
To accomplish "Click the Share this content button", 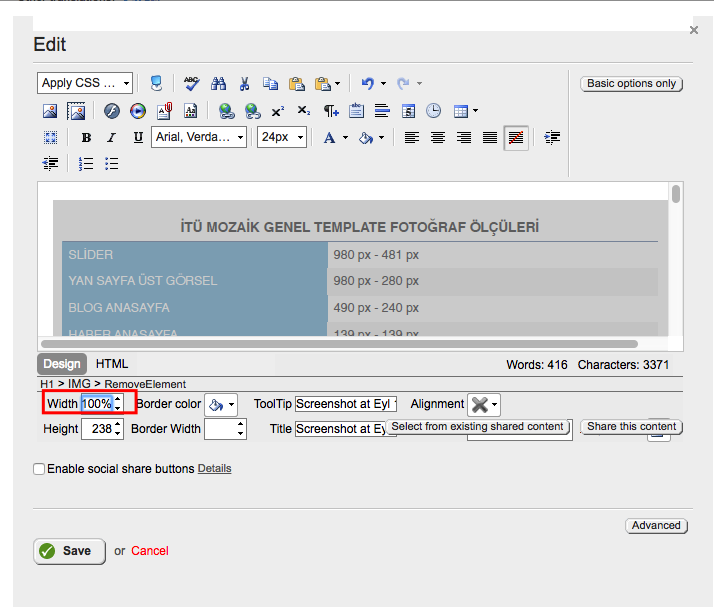I will 632,427.
